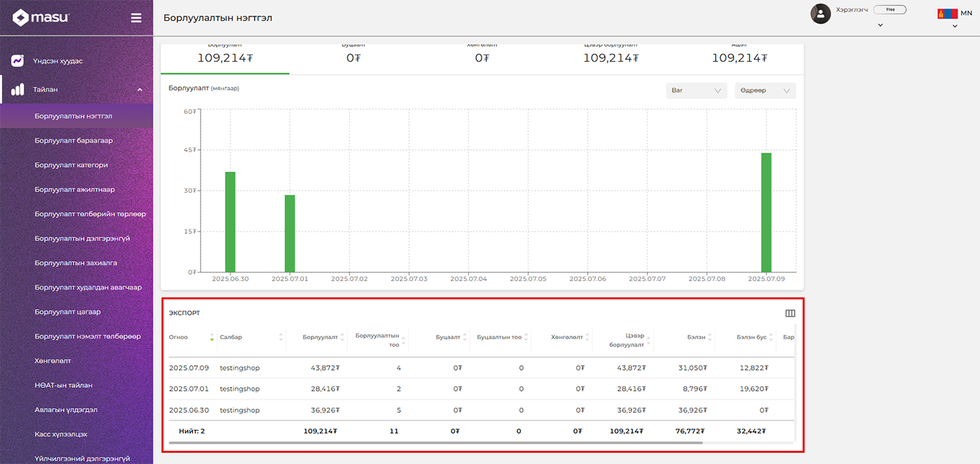980x464 pixels.
Task: Click the masu logo
Action: pyautogui.click(x=41, y=18)
